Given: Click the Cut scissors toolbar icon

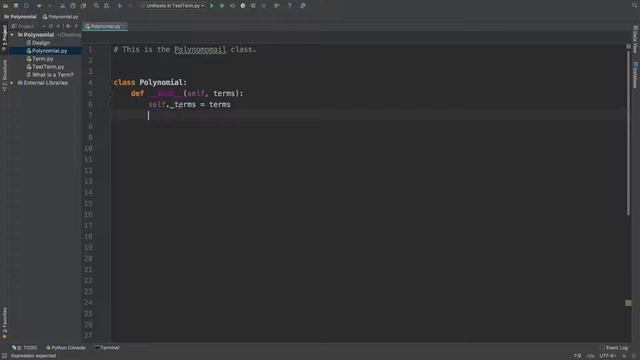Looking at the screenshot, I should (62, 6).
